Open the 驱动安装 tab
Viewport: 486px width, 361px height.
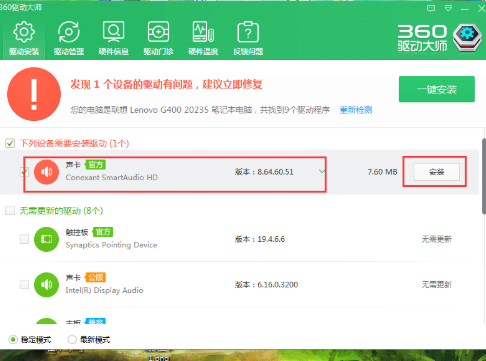[x=24, y=38]
